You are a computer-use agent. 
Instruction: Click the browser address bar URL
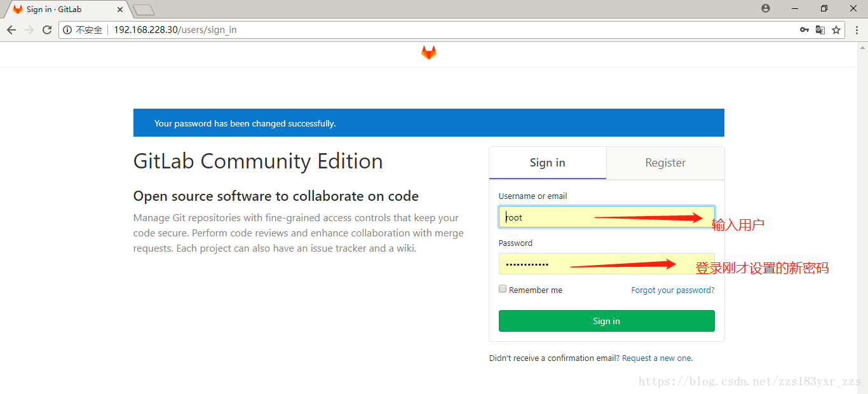(175, 30)
